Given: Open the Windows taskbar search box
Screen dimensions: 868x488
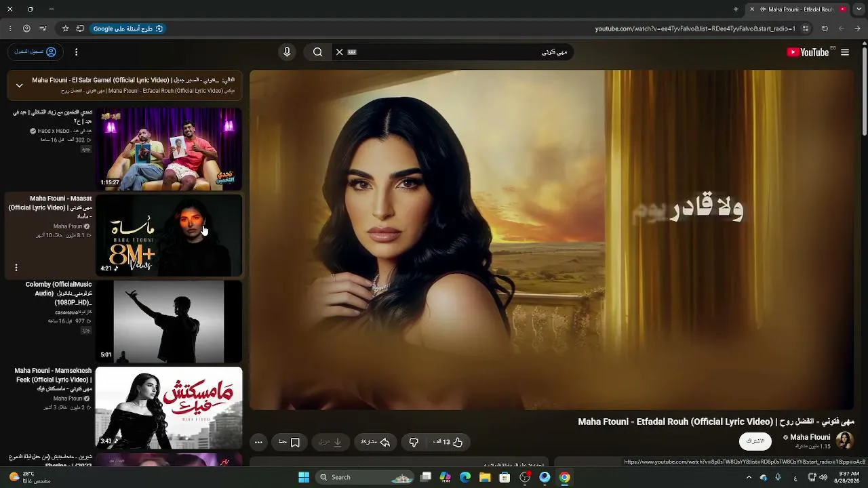Looking at the screenshot, I should point(365,477).
